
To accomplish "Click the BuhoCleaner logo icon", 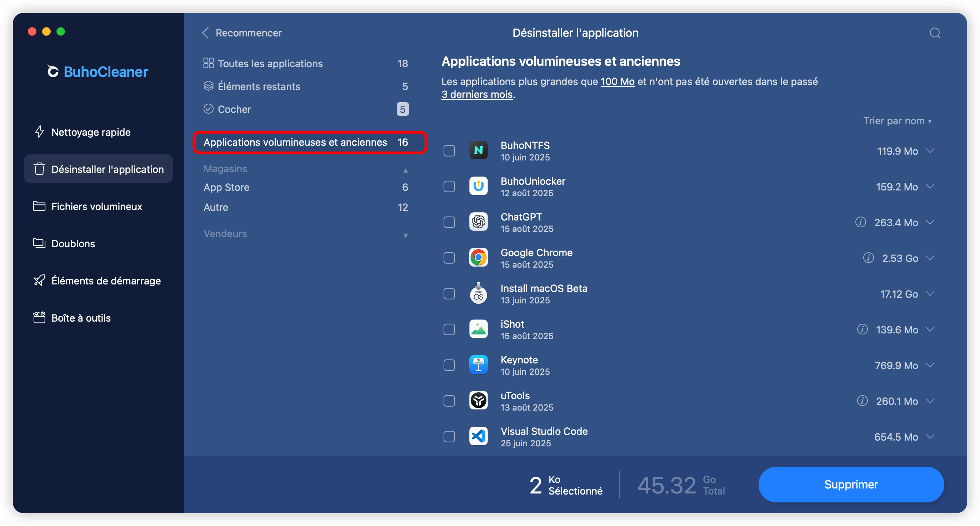I will (x=53, y=71).
